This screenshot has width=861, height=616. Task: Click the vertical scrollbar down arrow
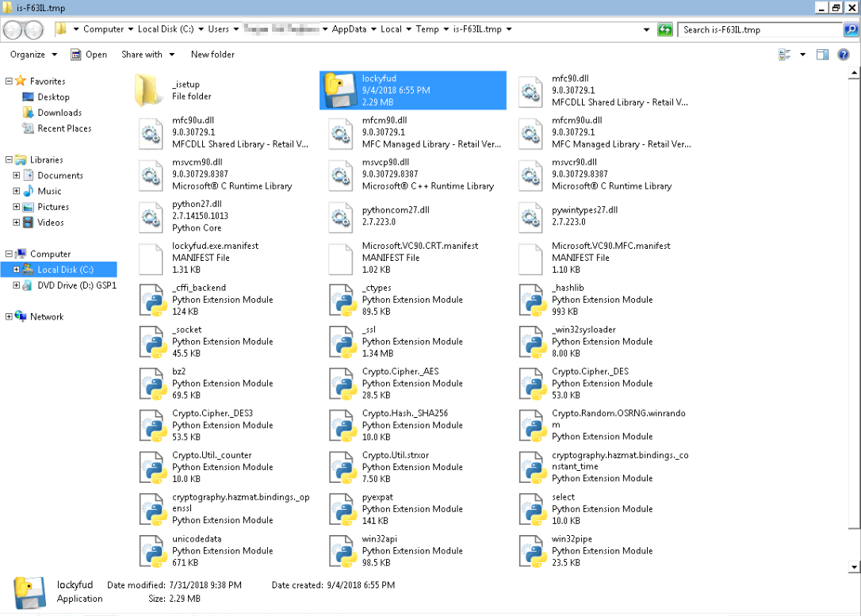tap(854, 567)
